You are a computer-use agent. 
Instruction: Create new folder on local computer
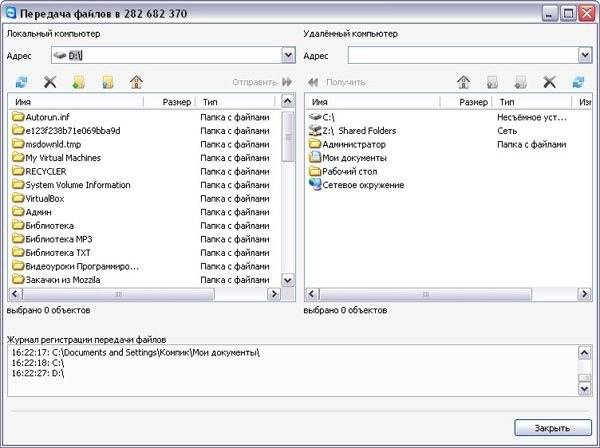[x=79, y=82]
